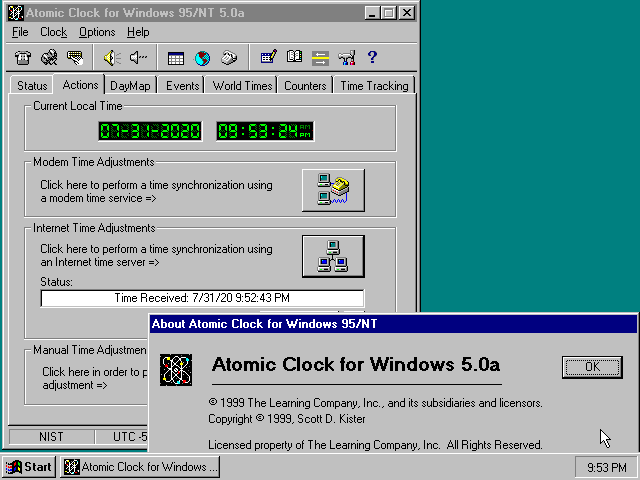Click the open book toolbar icon

coord(294,57)
